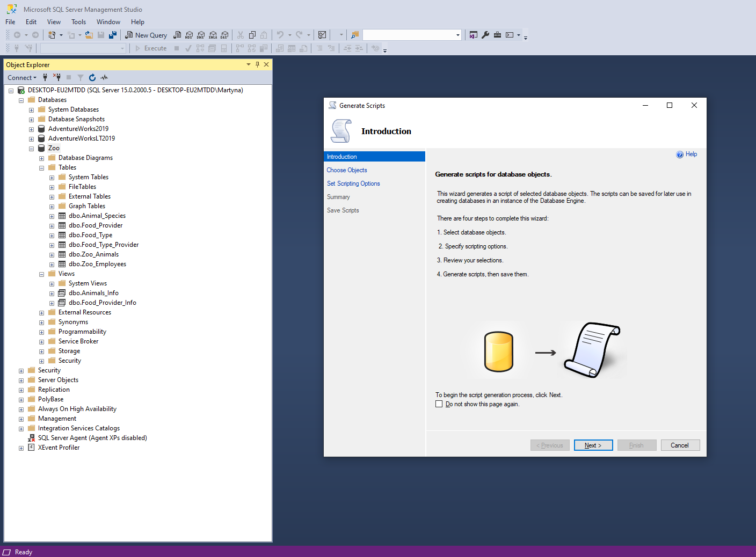Screen dimensions: 756x557
Task: Expand the System Databases node
Action: [x=31, y=110]
